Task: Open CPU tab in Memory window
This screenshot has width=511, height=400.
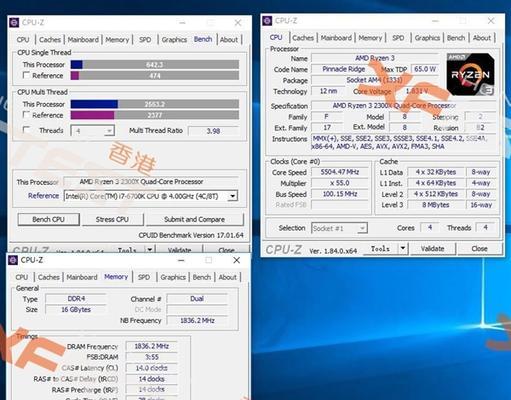Action: coord(22,277)
